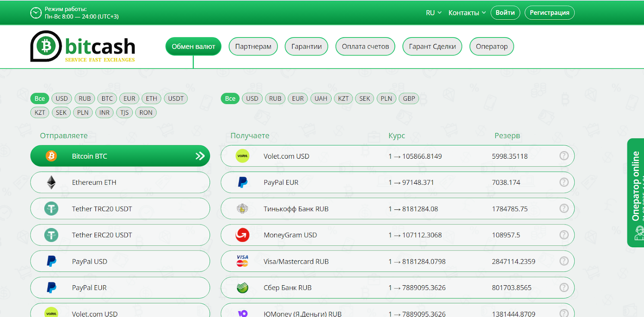Viewport: 644px width, 317px height.
Task: Open the Оператор tab
Action: click(491, 46)
